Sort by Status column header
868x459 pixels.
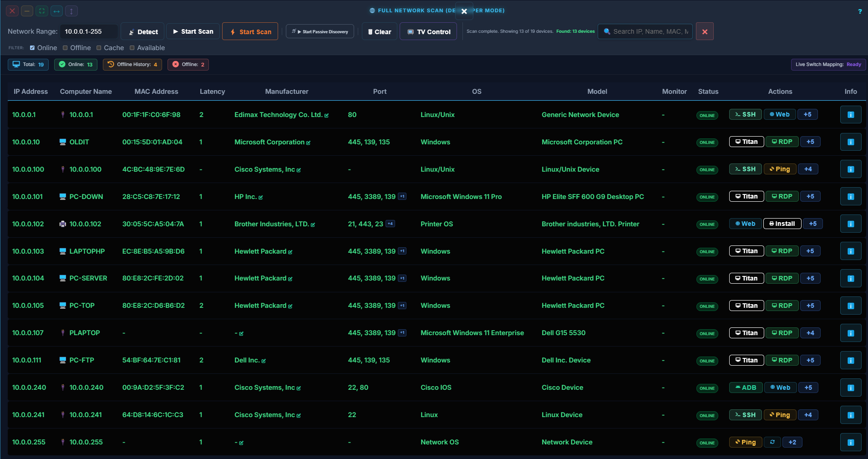(x=708, y=92)
